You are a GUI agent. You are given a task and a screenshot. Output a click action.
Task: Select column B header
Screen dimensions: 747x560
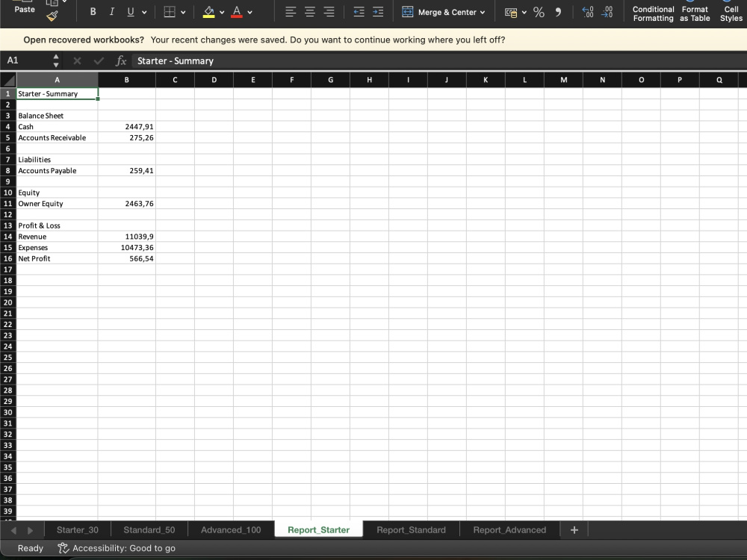click(127, 80)
